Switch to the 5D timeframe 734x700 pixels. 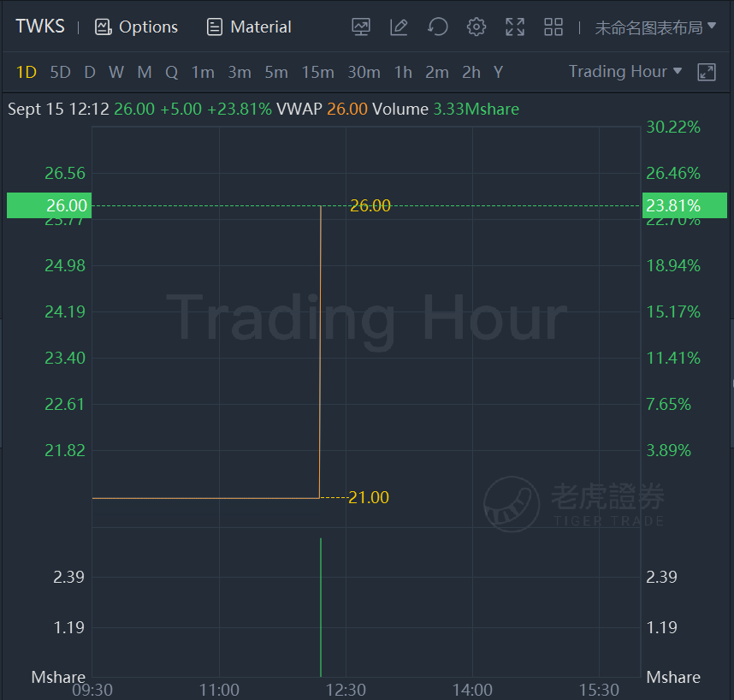click(x=61, y=73)
